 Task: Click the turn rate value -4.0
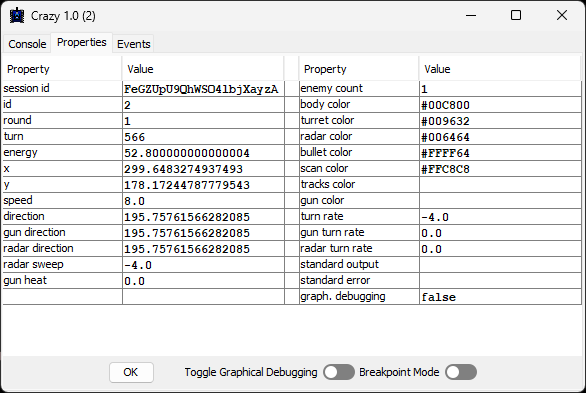click(500, 217)
